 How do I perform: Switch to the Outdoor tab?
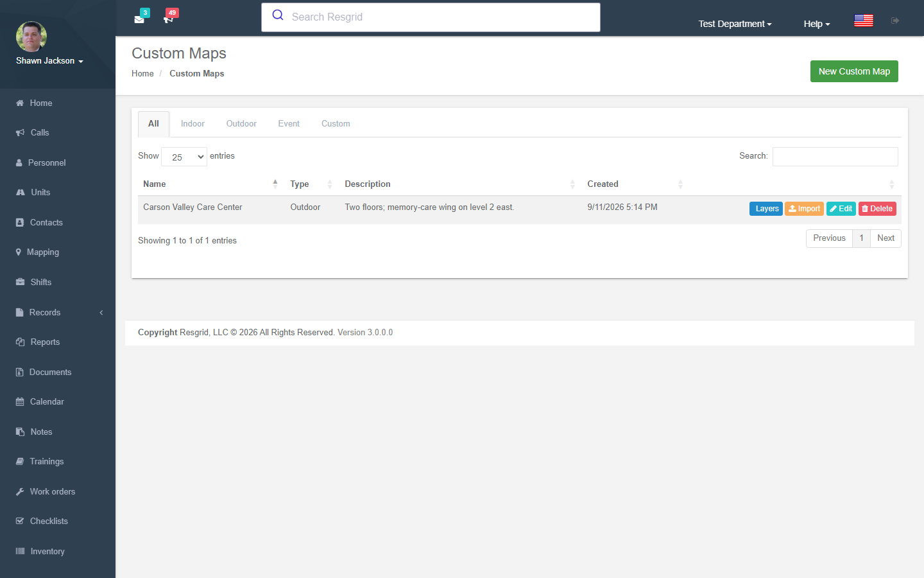(x=241, y=124)
